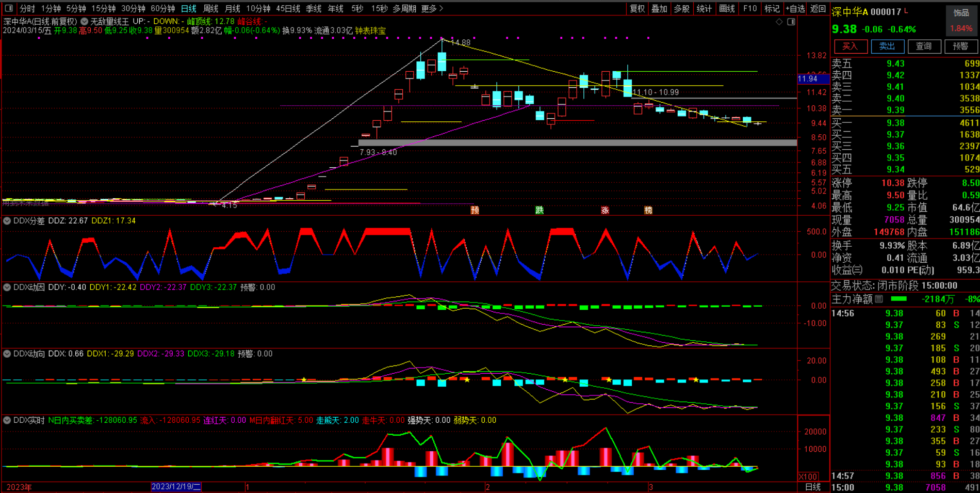Open the 主力净额 details icon
Image resolution: width=980 pixels, height=493 pixels.
click(879, 299)
